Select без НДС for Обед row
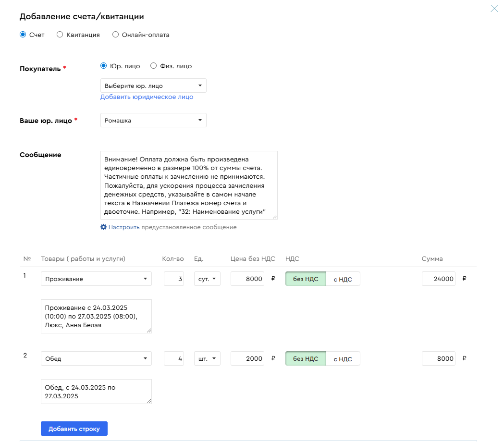Screen dimensions: 504x442 [306, 358]
